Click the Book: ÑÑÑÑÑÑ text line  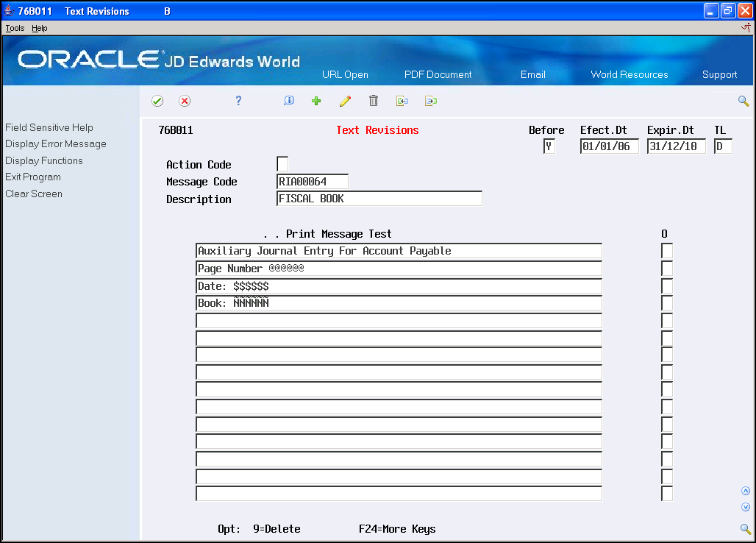tap(399, 303)
